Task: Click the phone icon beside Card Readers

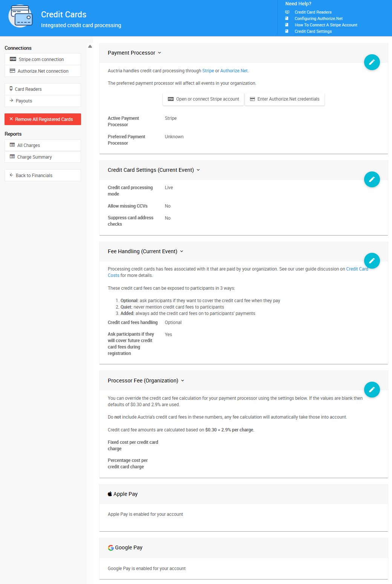Action: coord(11,89)
